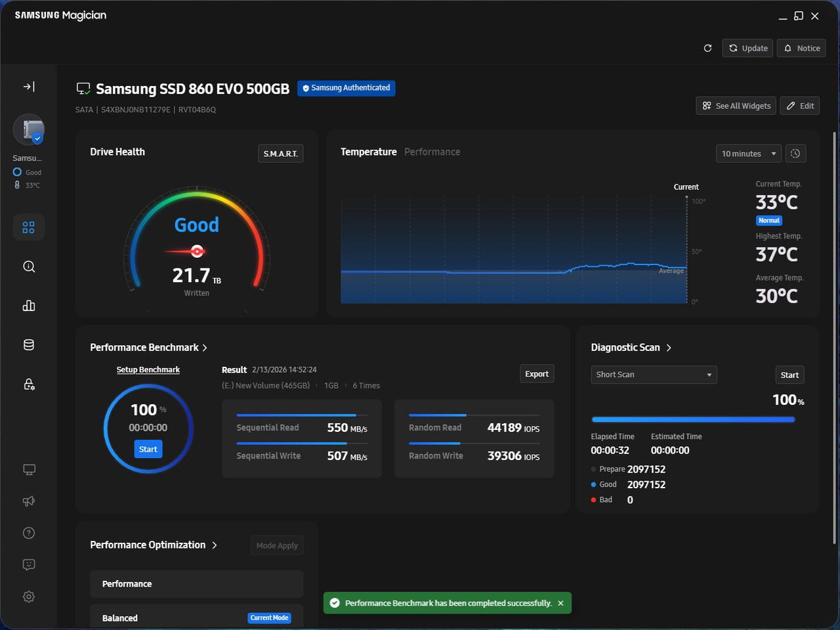Select the Balanced optimization mode

click(197, 618)
